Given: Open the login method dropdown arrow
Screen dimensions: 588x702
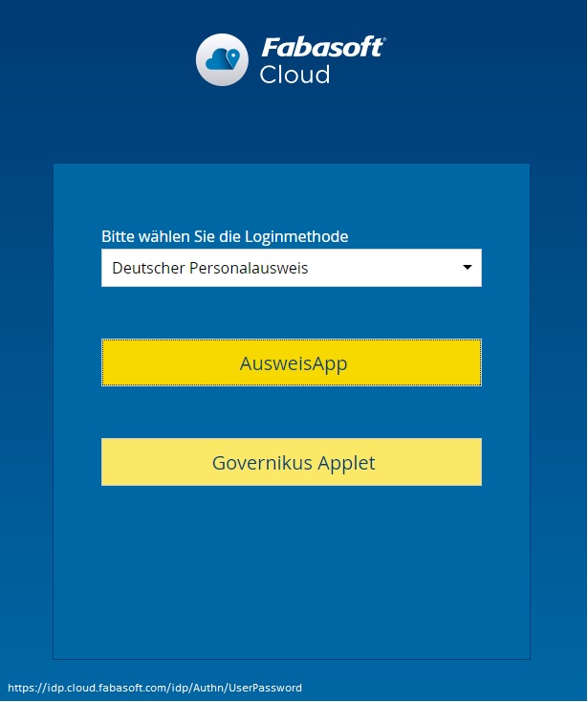Looking at the screenshot, I should click(468, 268).
